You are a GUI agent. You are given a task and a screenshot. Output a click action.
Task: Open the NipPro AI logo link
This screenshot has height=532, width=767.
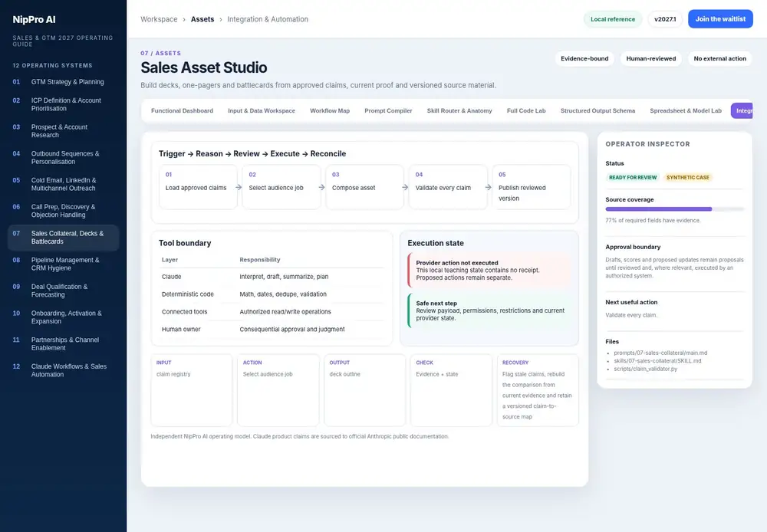34,20
